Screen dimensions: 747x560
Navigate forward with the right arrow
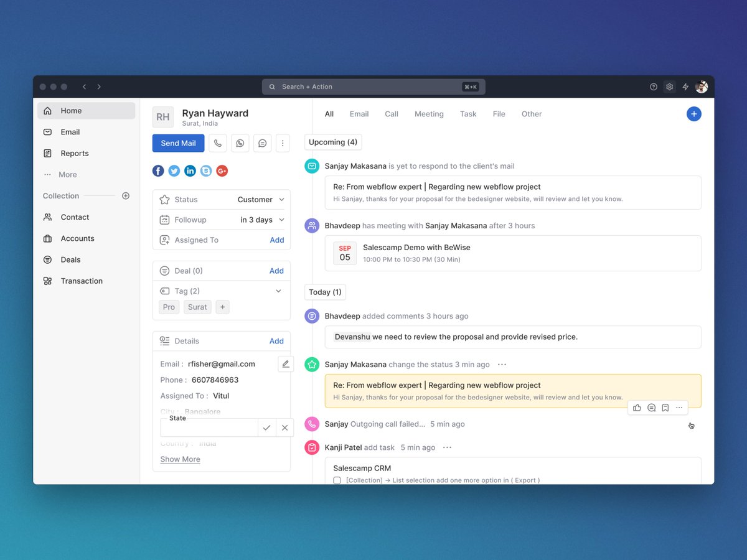(x=99, y=86)
